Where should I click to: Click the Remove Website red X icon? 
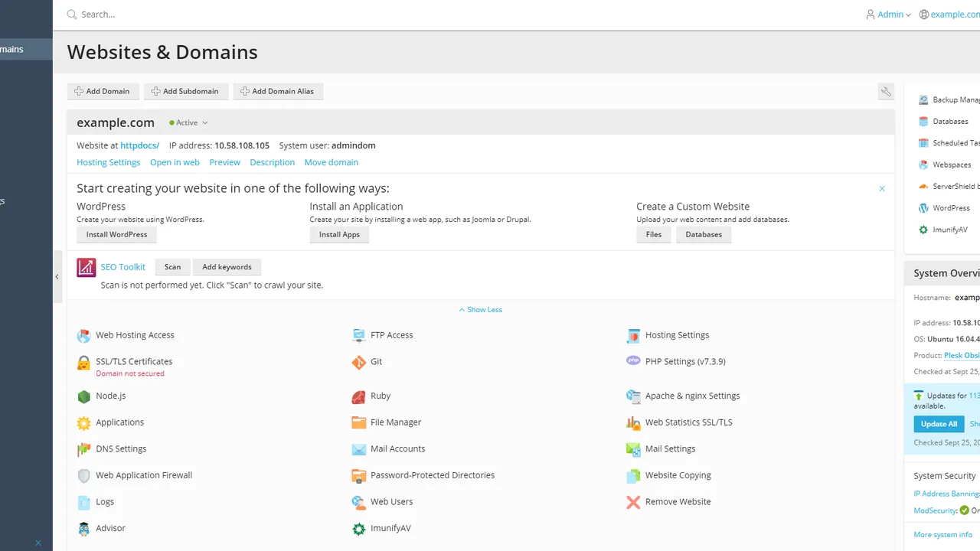coord(633,502)
